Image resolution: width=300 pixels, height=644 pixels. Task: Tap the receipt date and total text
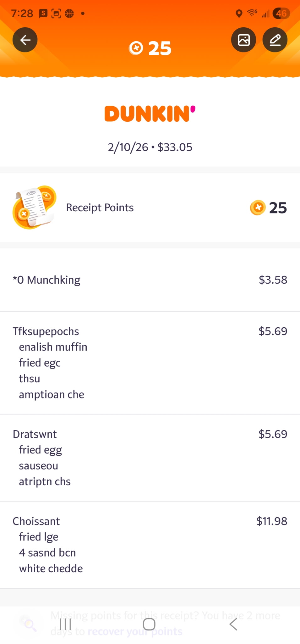[x=150, y=147]
